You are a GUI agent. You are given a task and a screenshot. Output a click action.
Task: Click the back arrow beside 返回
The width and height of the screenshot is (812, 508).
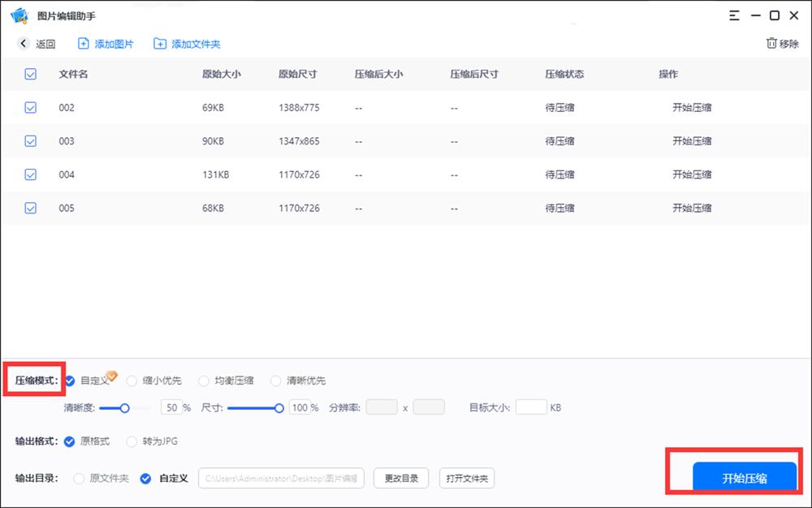23,44
